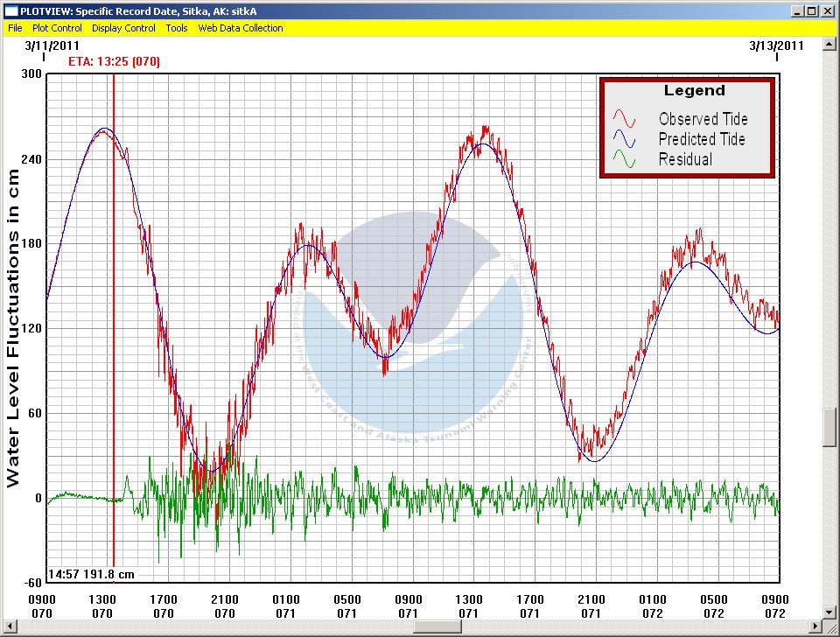The height and width of the screenshot is (637, 840).
Task: Click the PLOTVIEW application icon in title bar
Action: pyautogui.click(x=11, y=11)
